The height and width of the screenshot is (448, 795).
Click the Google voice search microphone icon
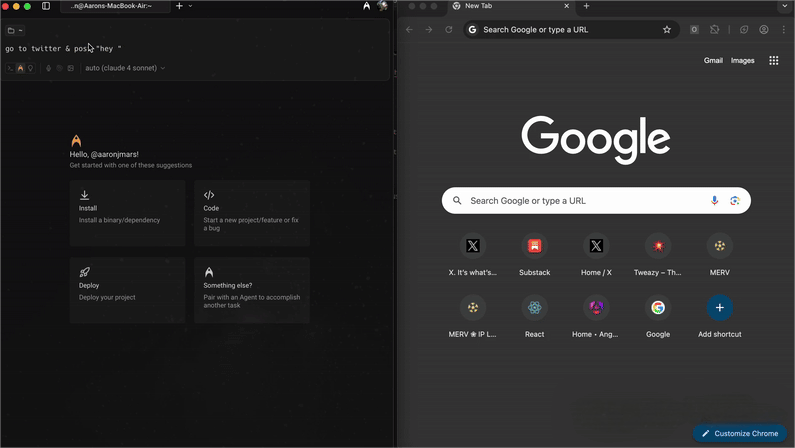[714, 201]
